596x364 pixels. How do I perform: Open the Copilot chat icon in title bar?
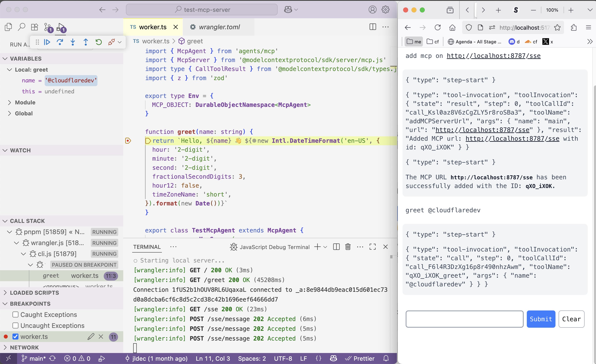[288, 10]
